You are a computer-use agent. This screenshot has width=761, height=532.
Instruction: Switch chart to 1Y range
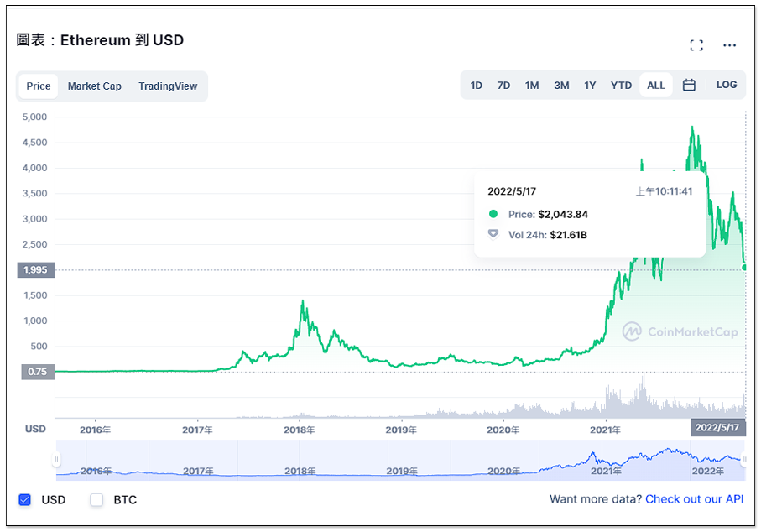(x=590, y=86)
